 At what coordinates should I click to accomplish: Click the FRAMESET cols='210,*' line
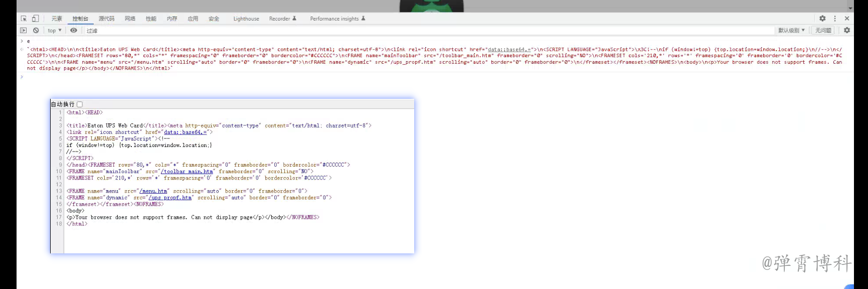click(199, 178)
